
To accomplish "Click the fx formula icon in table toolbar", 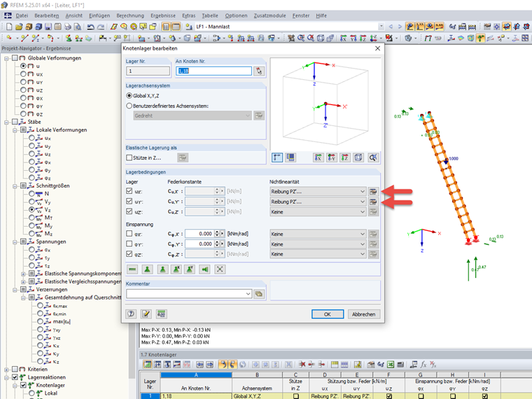I will coord(423,365).
